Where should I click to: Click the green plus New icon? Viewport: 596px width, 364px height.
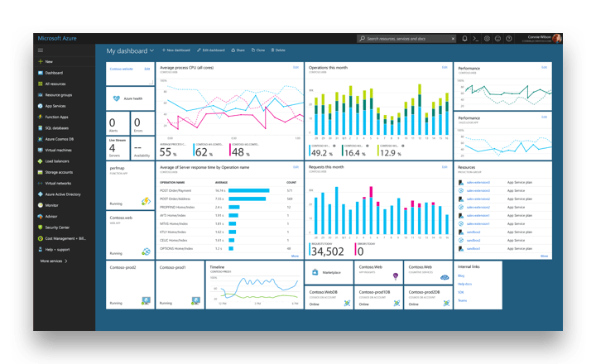[x=41, y=61]
